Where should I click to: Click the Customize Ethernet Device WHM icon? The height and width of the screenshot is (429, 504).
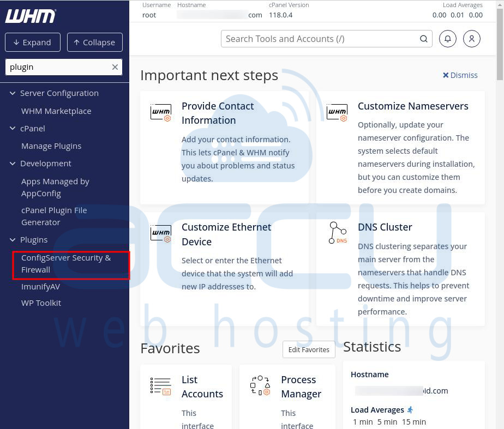(x=161, y=233)
